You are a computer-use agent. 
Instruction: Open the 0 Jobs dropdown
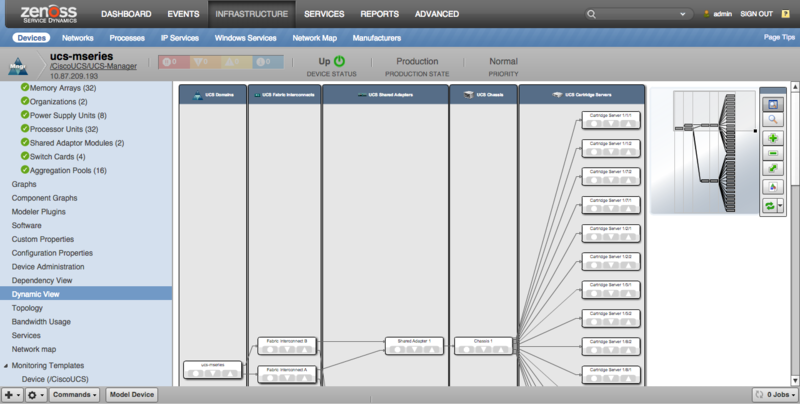[x=775, y=395]
